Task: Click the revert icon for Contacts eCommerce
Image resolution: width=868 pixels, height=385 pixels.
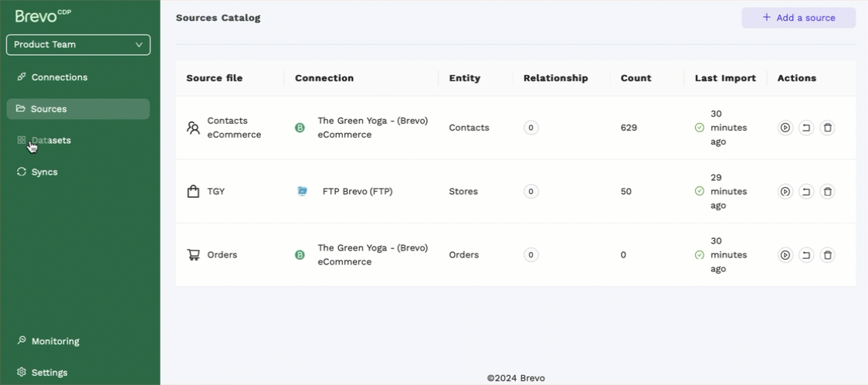Action: coord(806,128)
